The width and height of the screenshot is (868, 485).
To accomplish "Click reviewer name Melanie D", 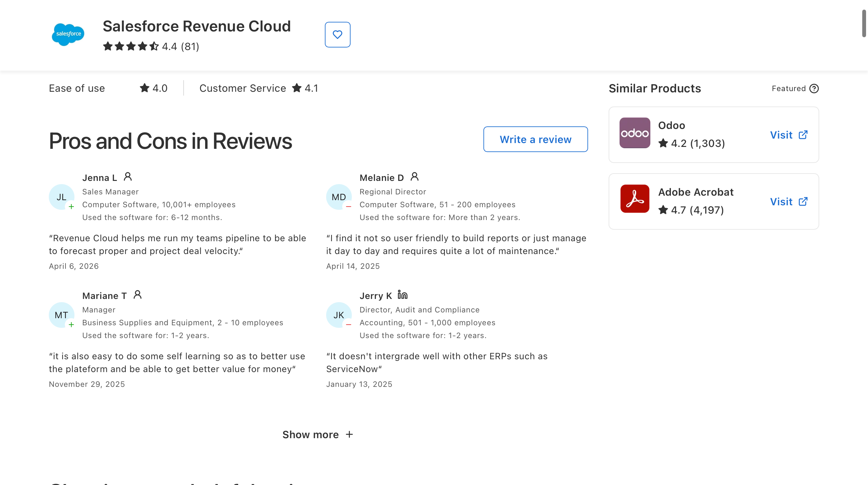I will coord(382,177).
